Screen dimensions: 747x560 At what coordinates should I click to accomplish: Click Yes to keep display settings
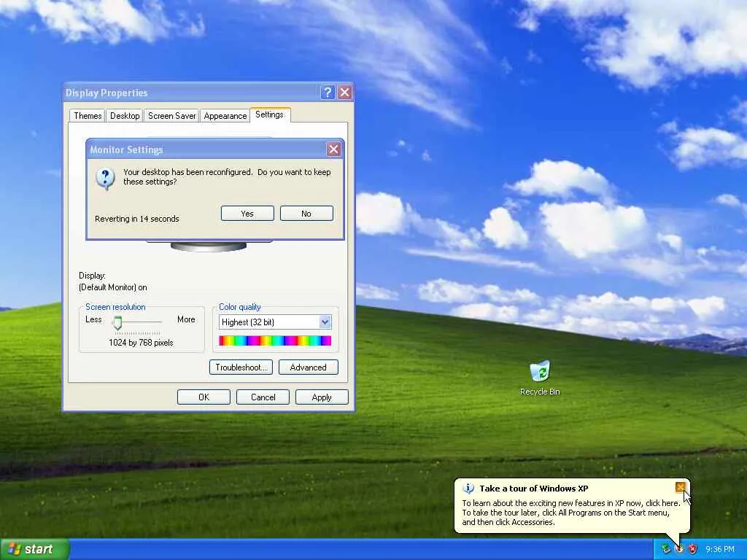(247, 214)
